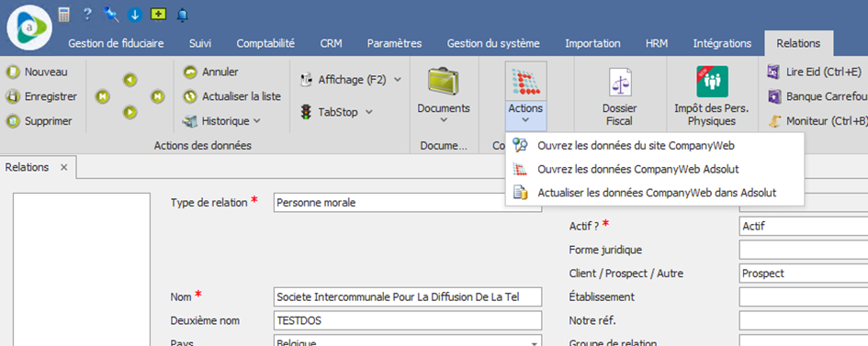Viewport: 868px width, 346px height.
Task: Click the empty relation photo box
Action: (82, 269)
